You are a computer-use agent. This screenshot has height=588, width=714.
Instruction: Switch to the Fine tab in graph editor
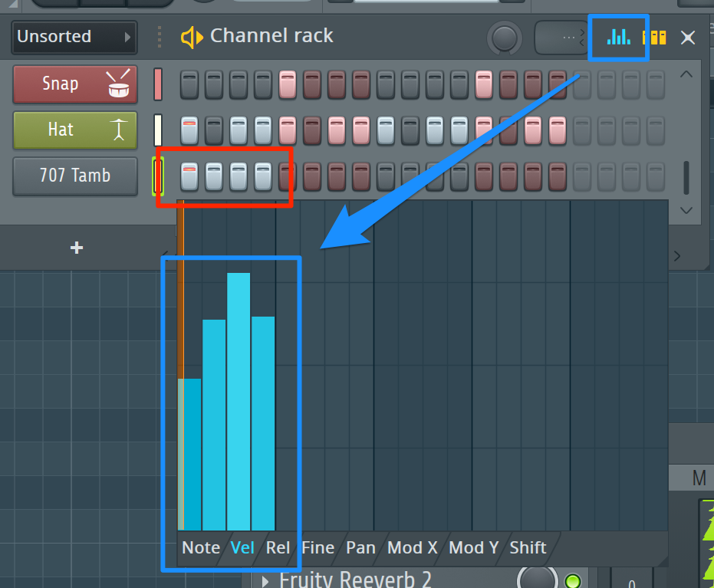click(318, 548)
